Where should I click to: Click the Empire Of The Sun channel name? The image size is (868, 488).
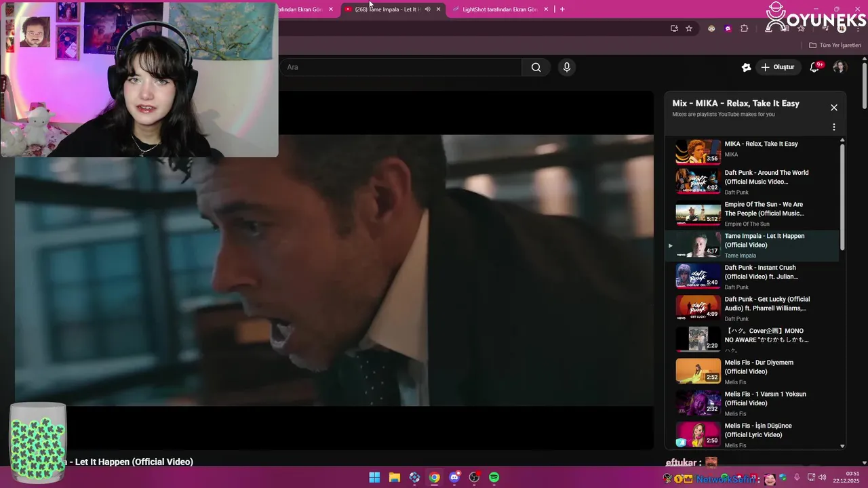pos(747,224)
